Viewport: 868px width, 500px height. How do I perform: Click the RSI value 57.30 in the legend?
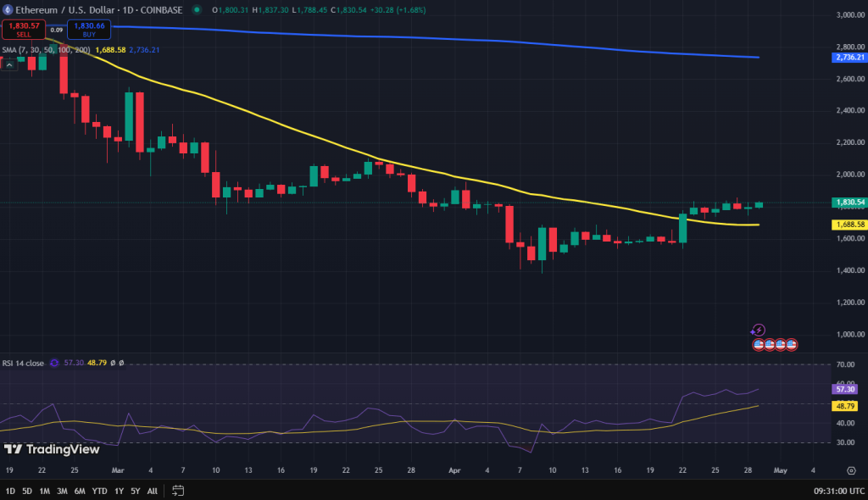pyautogui.click(x=74, y=363)
